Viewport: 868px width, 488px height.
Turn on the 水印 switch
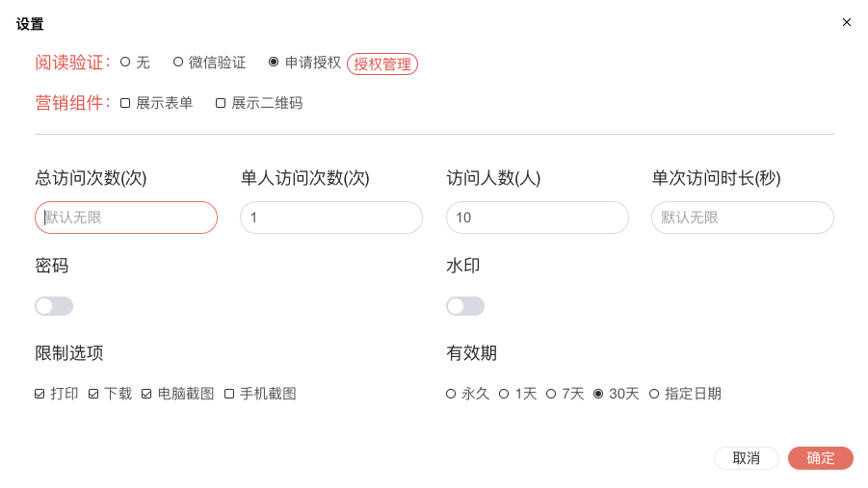point(465,306)
